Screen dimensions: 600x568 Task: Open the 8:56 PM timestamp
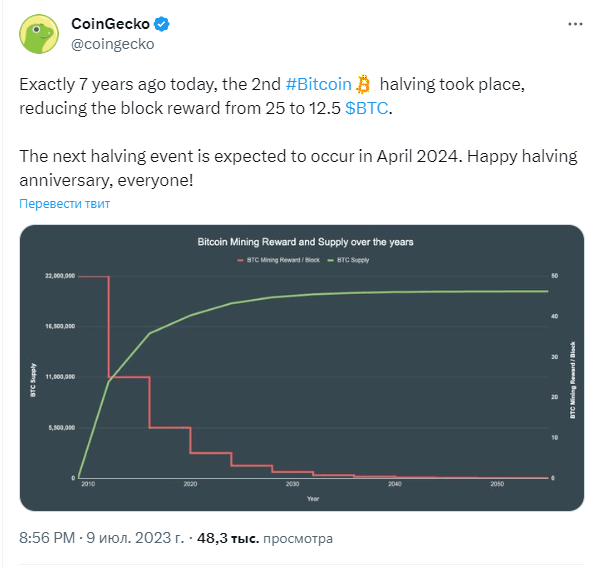[47, 538]
